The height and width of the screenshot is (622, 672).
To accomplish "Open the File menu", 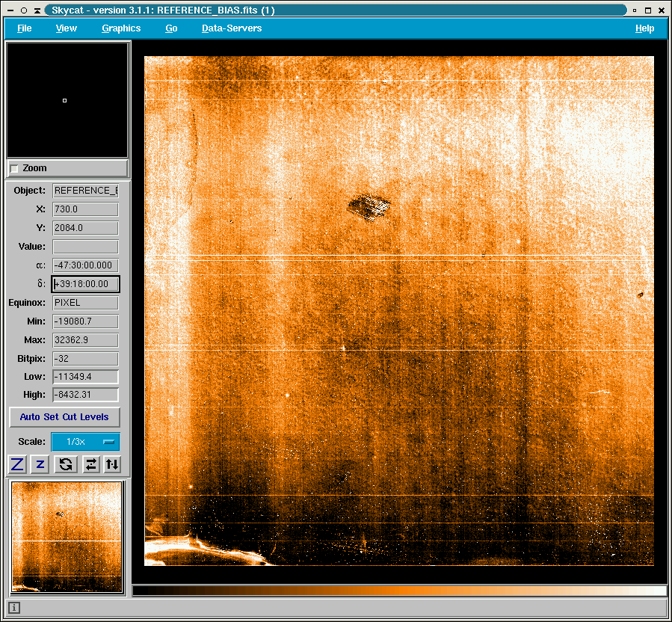I will coord(25,28).
